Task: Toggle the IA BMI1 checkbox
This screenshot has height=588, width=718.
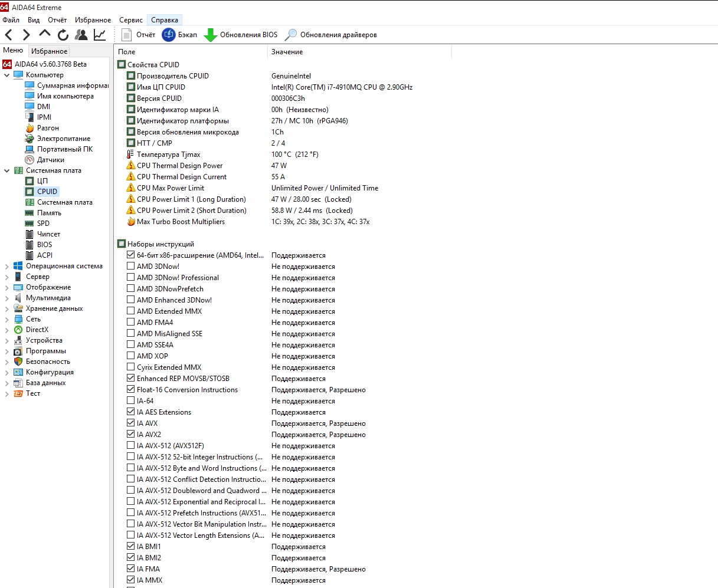Action: (131, 547)
